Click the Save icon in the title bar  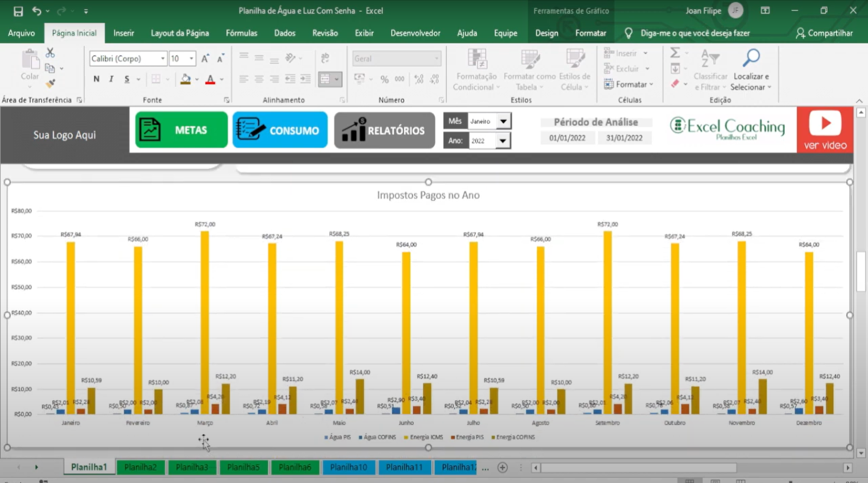(18, 11)
